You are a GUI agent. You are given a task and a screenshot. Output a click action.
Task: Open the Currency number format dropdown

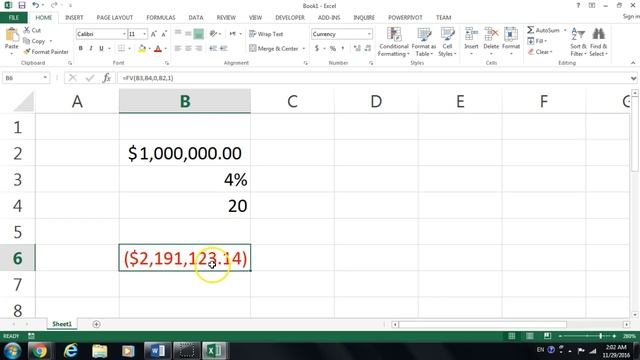coord(369,34)
